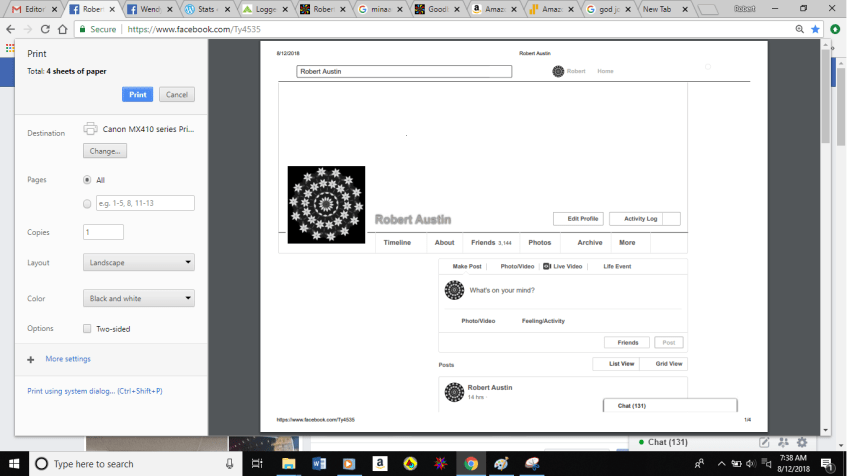Click the Copies number field

click(103, 232)
